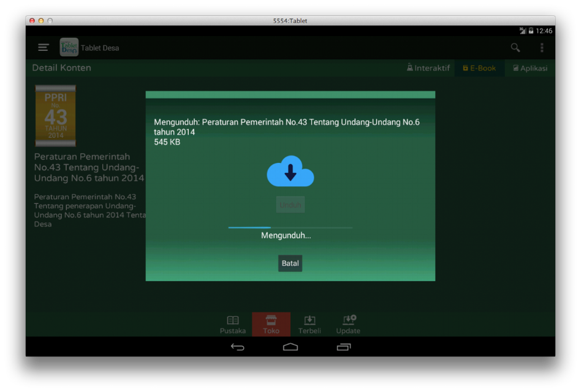581x392 pixels.
Task: Open the Pustaka library section
Action: (233, 325)
